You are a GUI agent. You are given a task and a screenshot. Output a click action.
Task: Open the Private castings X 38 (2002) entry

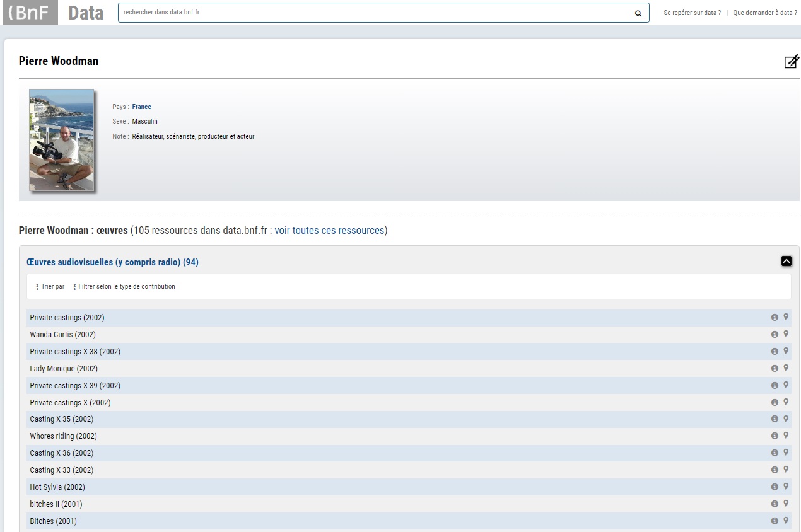75,352
